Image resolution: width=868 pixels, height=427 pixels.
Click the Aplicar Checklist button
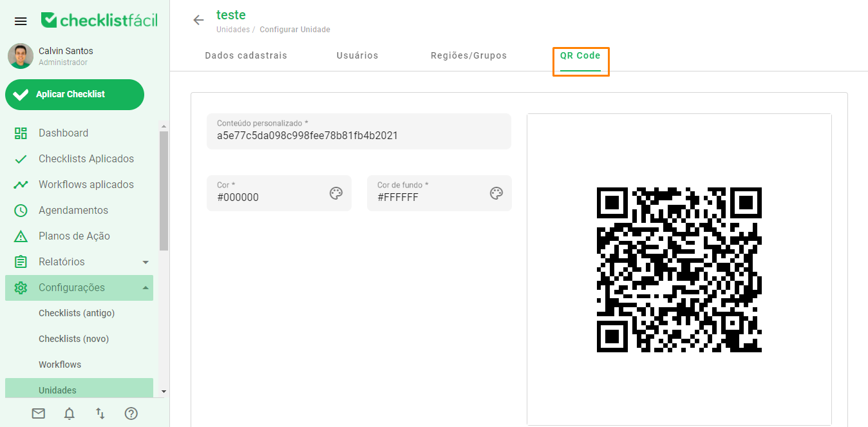75,95
